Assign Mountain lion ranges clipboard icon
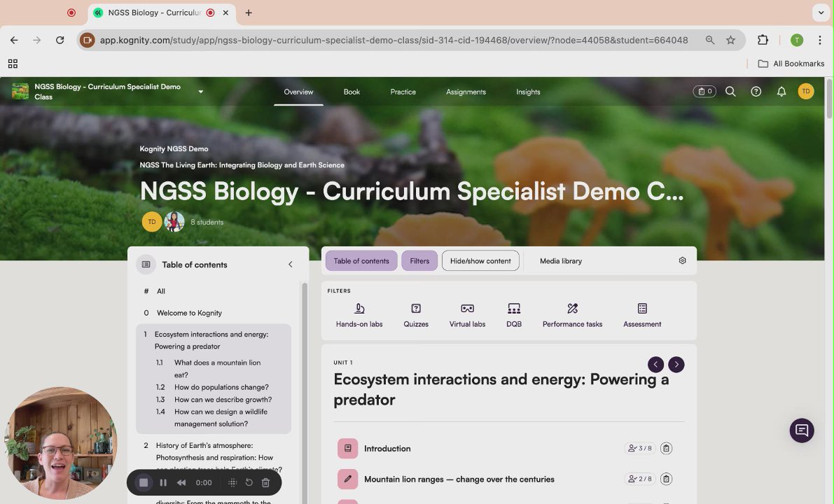 point(666,479)
